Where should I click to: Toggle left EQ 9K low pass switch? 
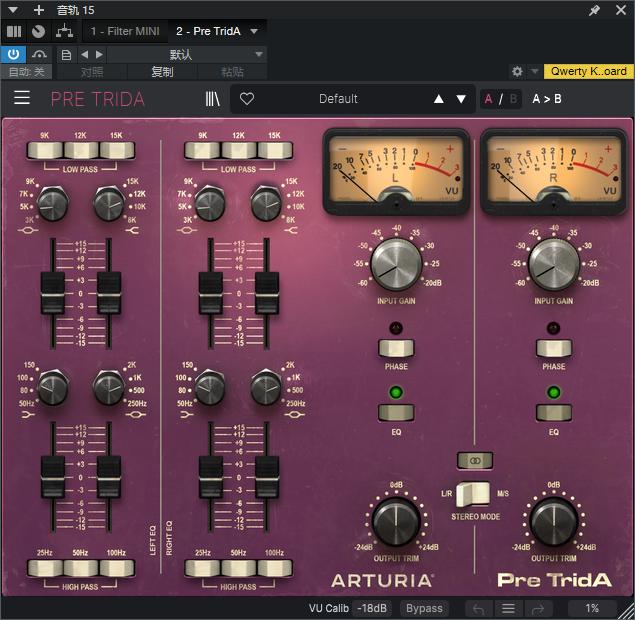45,150
